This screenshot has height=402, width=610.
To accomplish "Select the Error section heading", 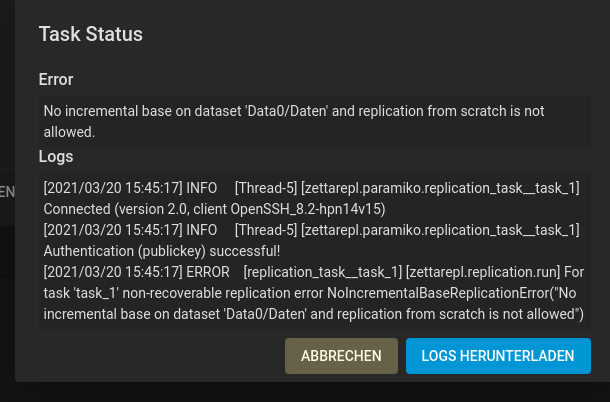I will tap(56, 79).
